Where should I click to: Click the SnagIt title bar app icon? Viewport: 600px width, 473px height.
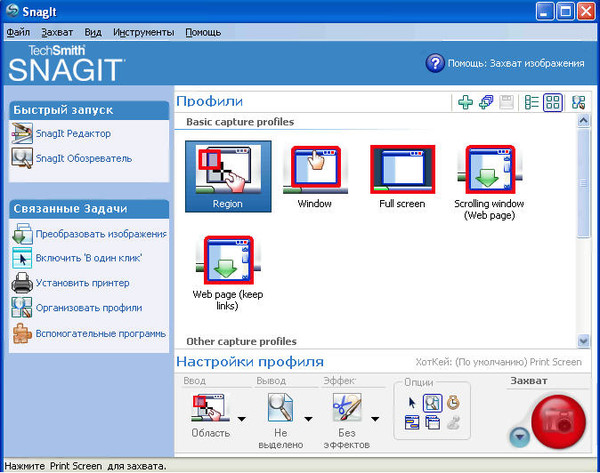[13, 11]
